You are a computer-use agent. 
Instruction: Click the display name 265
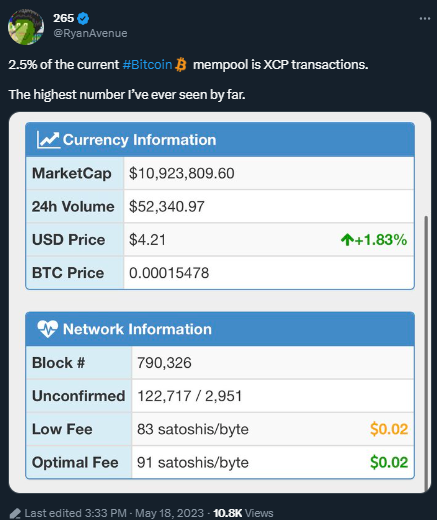pos(63,18)
